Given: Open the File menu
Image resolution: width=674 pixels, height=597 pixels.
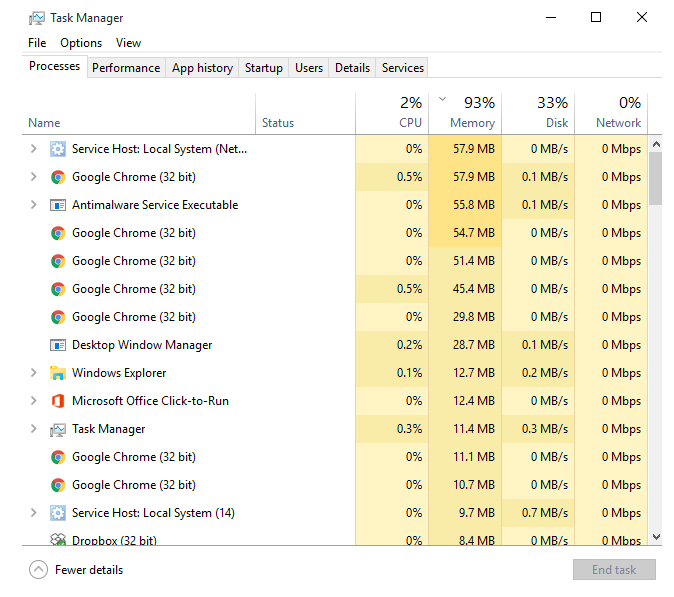Looking at the screenshot, I should pyautogui.click(x=37, y=43).
